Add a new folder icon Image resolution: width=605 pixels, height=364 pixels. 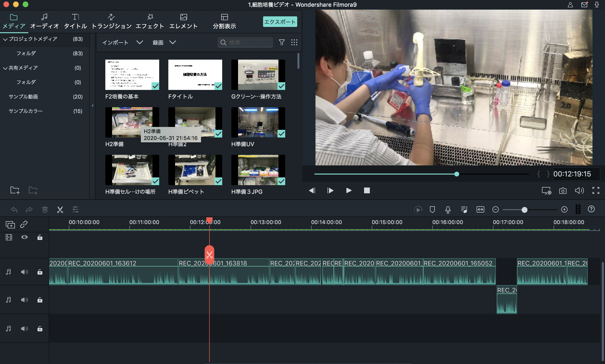click(15, 190)
